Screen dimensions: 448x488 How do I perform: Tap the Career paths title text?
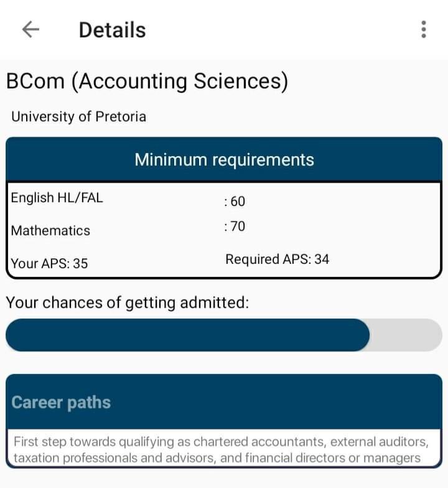[x=61, y=402]
